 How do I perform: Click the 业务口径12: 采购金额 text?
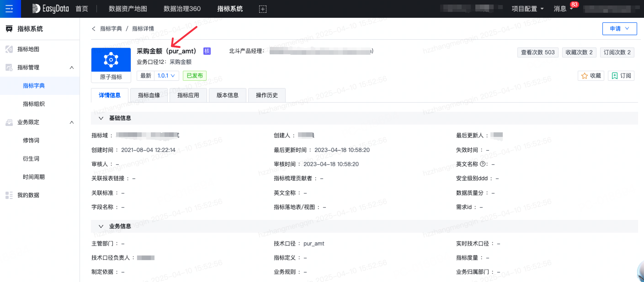(164, 62)
